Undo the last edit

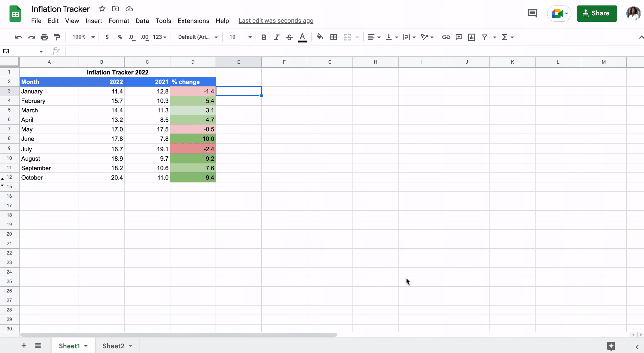pyautogui.click(x=18, y=37)
